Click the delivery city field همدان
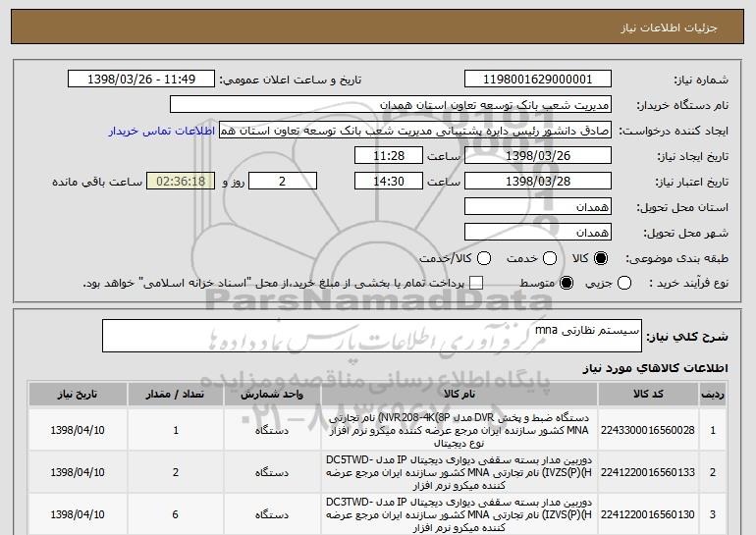The width and height of the screenshot is (756, 535). (538, 233)
